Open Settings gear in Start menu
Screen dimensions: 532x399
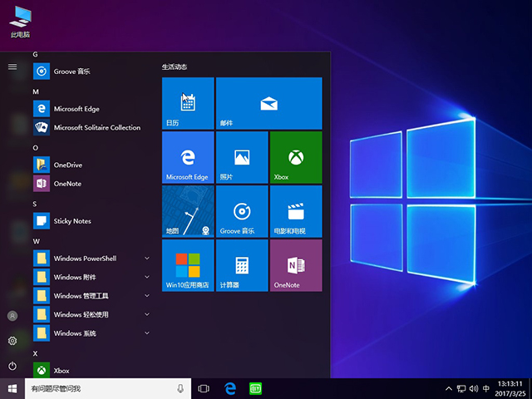point(12,341)
